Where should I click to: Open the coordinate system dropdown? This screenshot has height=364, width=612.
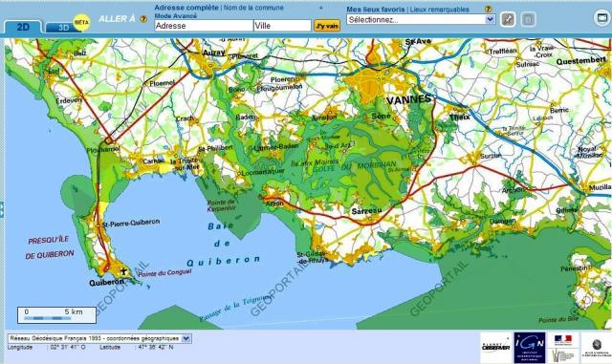click(x=99, y=338)
